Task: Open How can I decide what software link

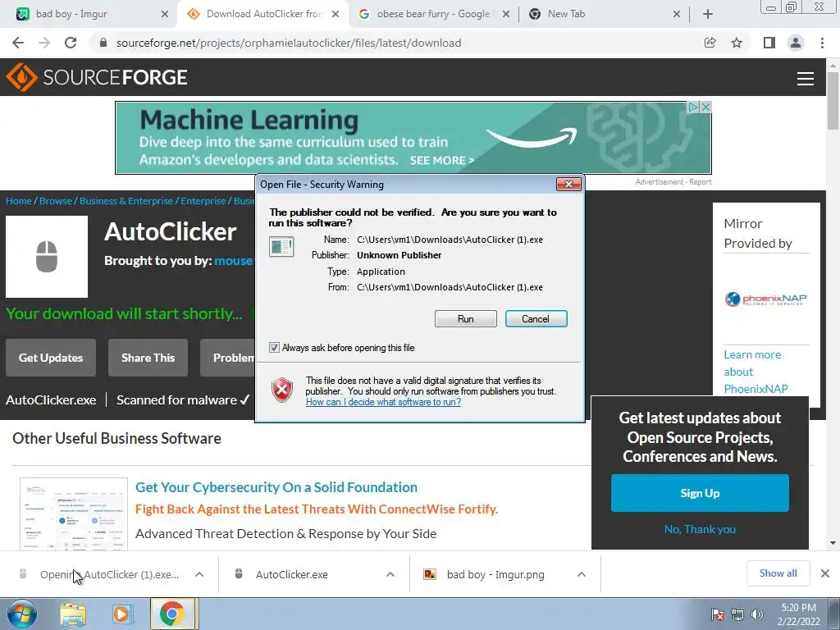Action: coord(384,402)
